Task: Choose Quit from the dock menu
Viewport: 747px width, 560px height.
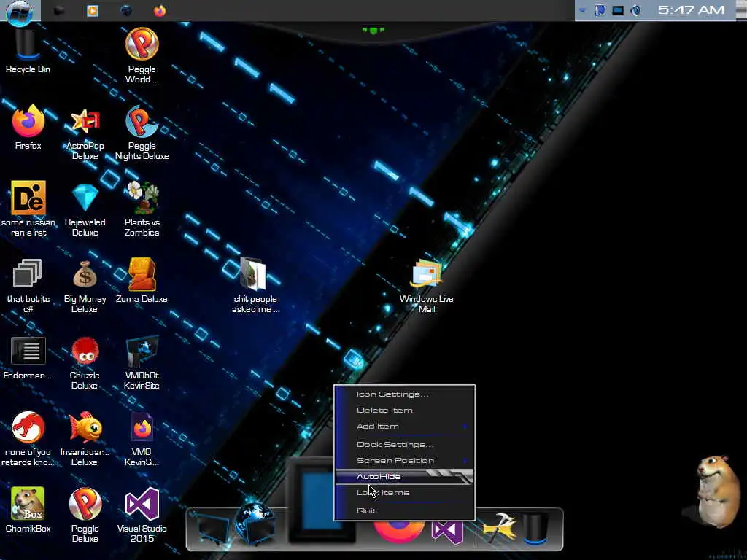Action: click(405, 511)
